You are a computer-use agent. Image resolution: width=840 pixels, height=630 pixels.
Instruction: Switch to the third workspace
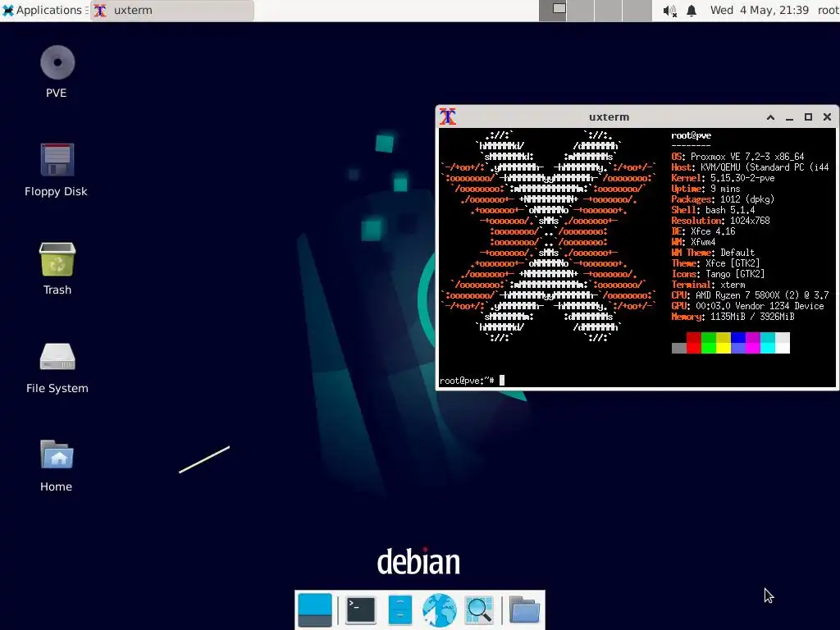(x=609, y=10)
